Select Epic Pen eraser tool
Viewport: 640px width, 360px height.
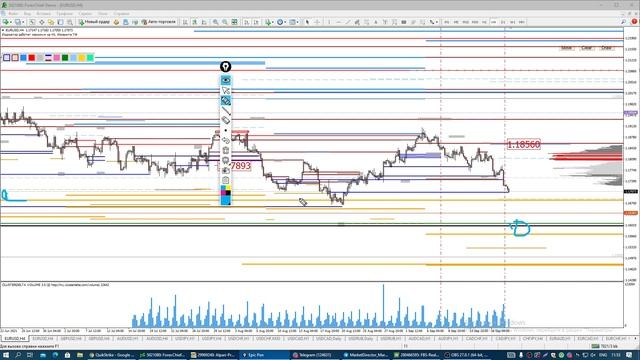click(x=226, y=120)
